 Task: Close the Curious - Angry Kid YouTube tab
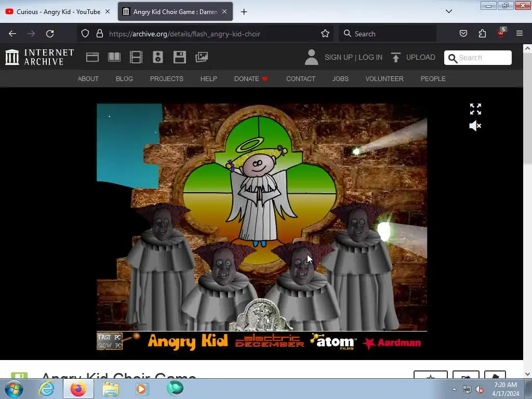(107, 11)
